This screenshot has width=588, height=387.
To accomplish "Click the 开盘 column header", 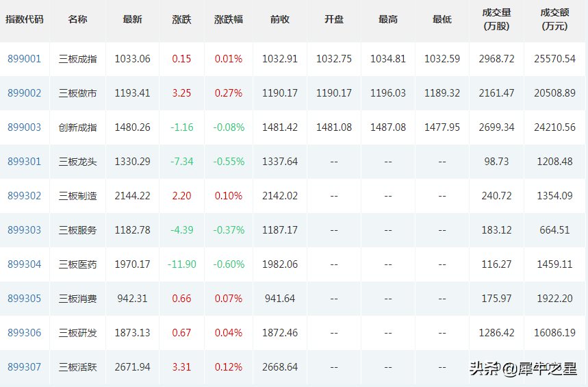I will [x=334, y=19].
